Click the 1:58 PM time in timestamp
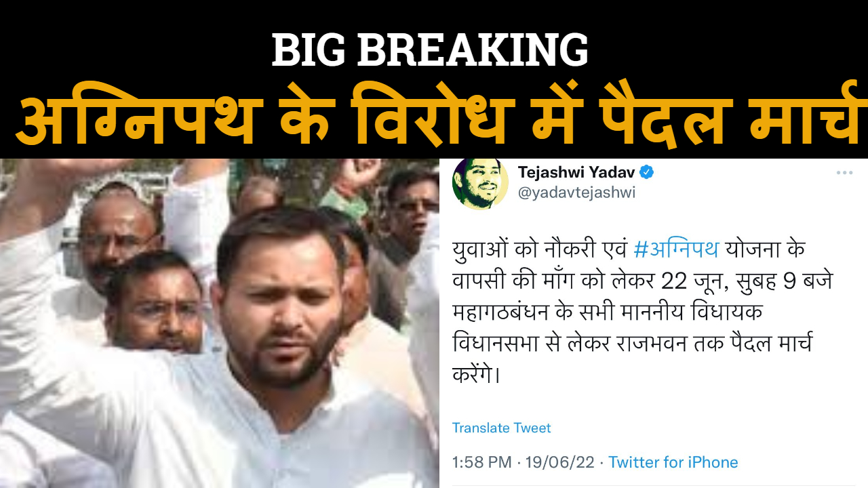This screenshot has width=868, height=488. [481, 462]
